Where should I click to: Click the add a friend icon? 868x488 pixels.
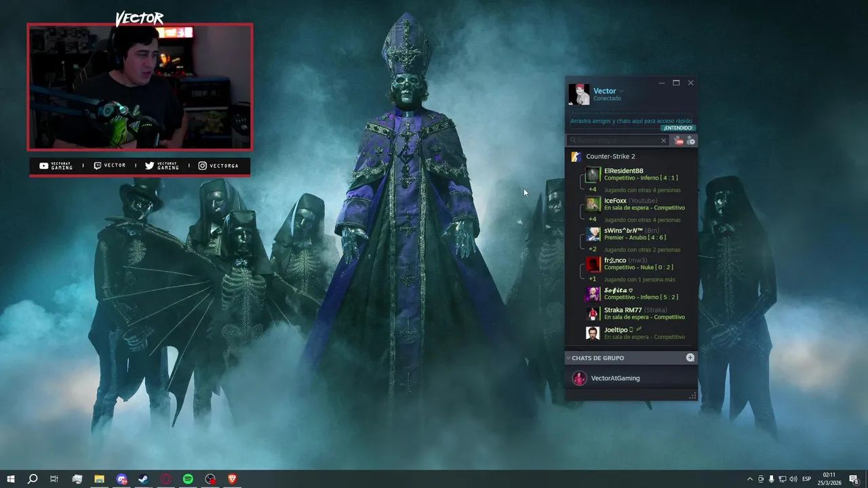click(x=691, y=140)
